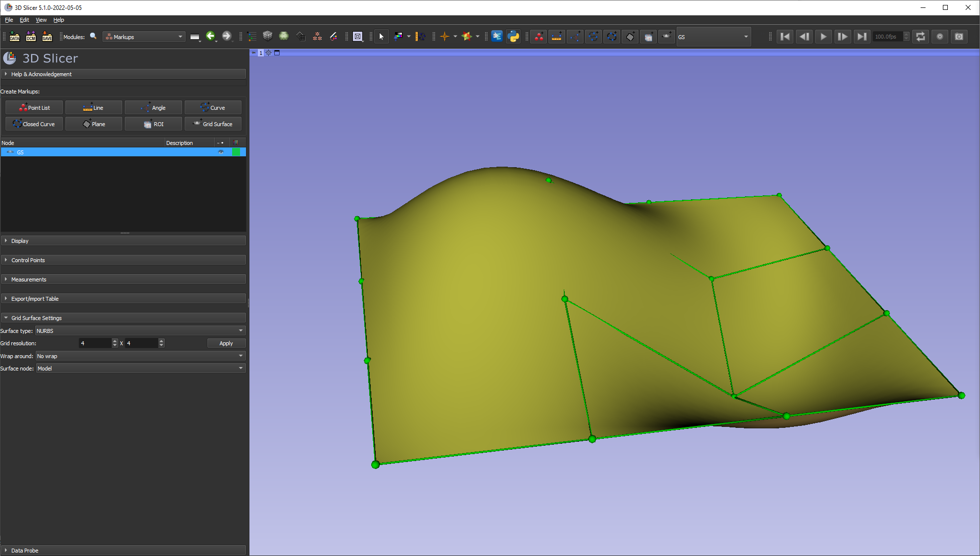Click the SAVE data icon
The width and height of the screenshot is (980, 556).
47,37
